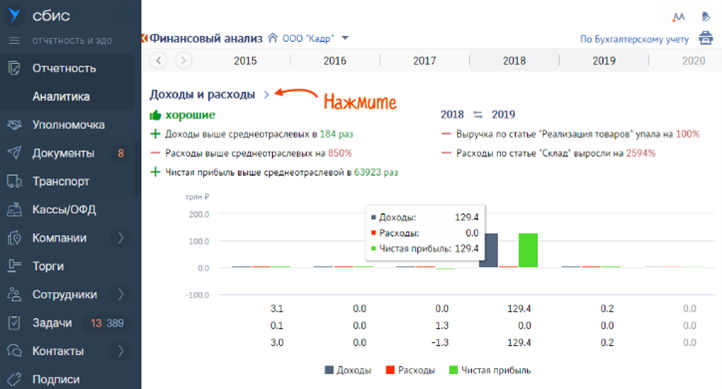Viewport: 722px width, 389px height.
Task: Click the По Бухгалтерскому учету link
Action: 635,39
